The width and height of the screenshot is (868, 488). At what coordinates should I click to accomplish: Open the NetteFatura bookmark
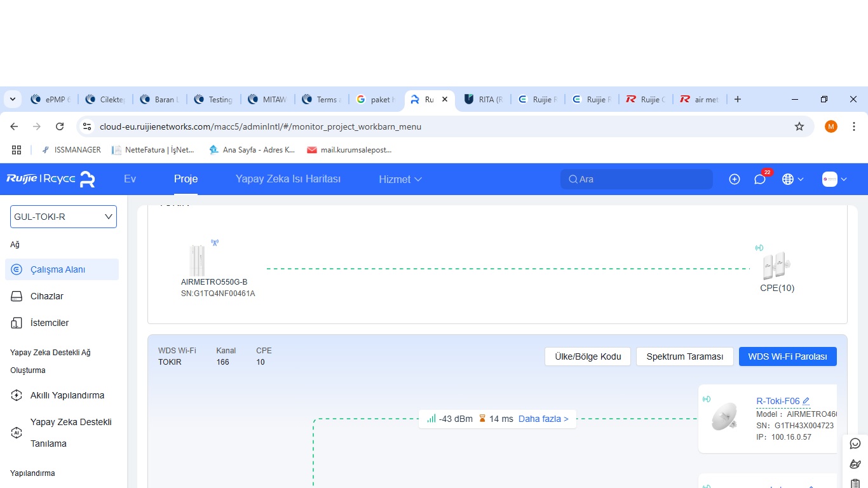pyautogui.click(x=153, y=150)
